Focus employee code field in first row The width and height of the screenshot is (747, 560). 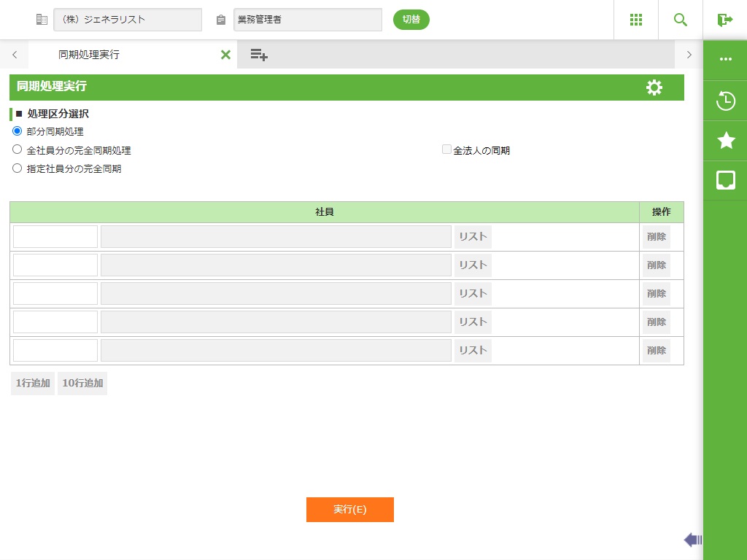(x=55, y=237)
